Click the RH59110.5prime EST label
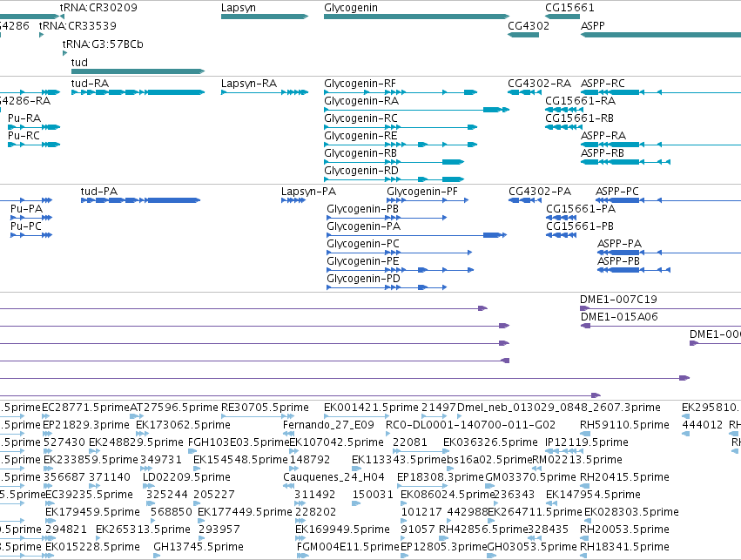The height and width of the screenshot is (560, 741). [624, 425]
